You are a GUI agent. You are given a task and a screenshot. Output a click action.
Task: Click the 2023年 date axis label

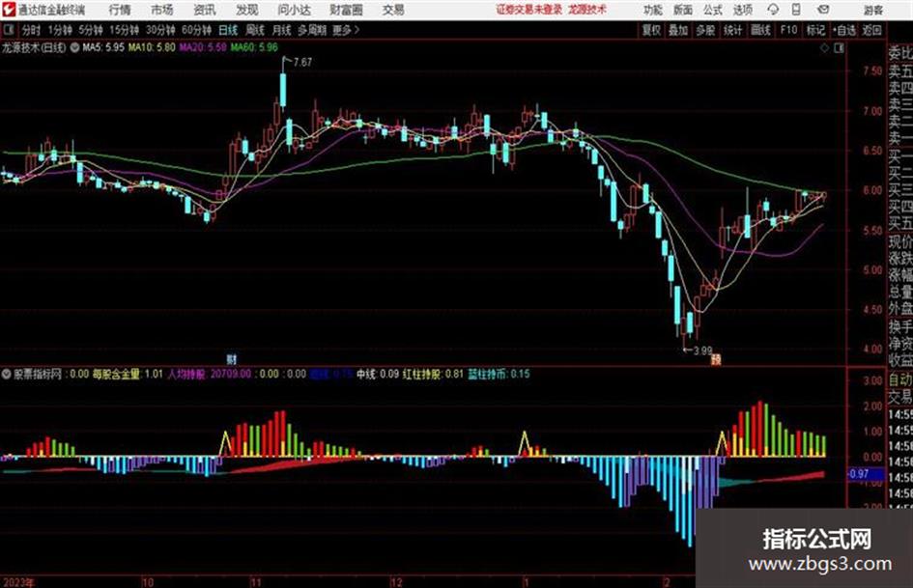18,582
